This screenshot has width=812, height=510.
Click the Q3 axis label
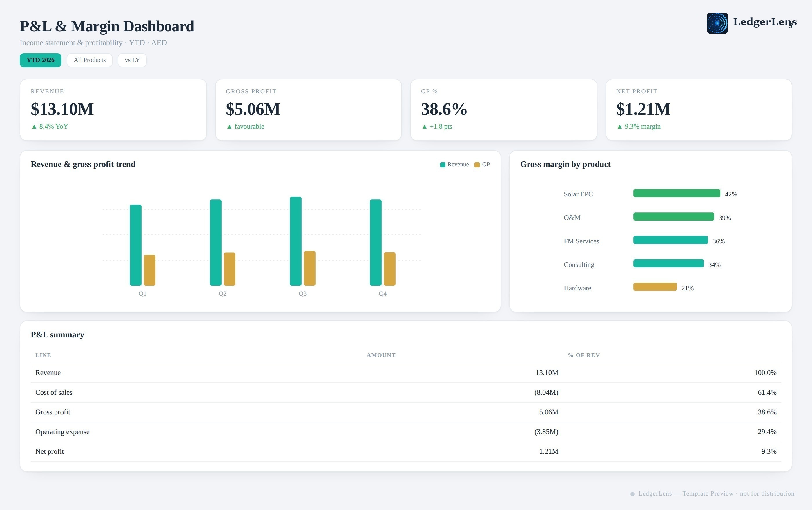point(302,294)
